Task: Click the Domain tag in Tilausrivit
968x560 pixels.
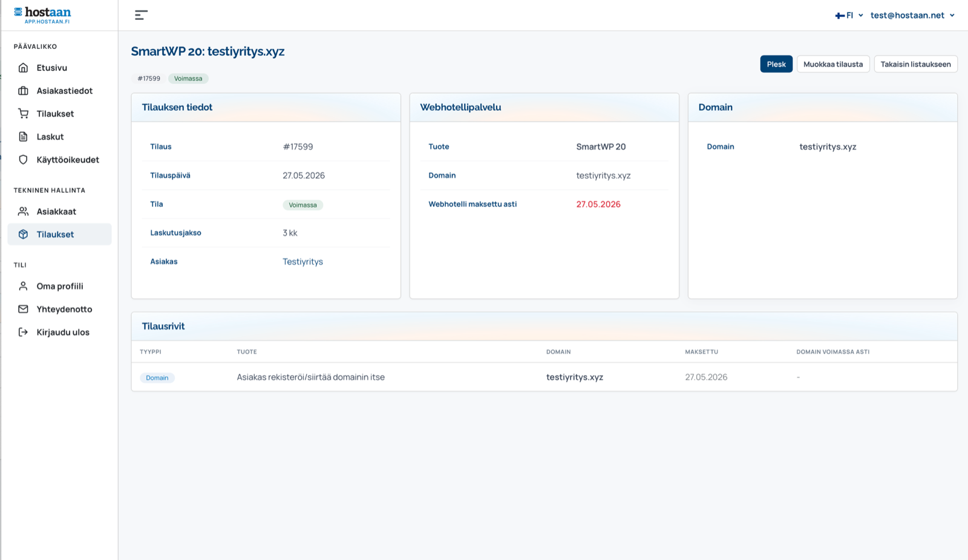Action: (157, 378)
